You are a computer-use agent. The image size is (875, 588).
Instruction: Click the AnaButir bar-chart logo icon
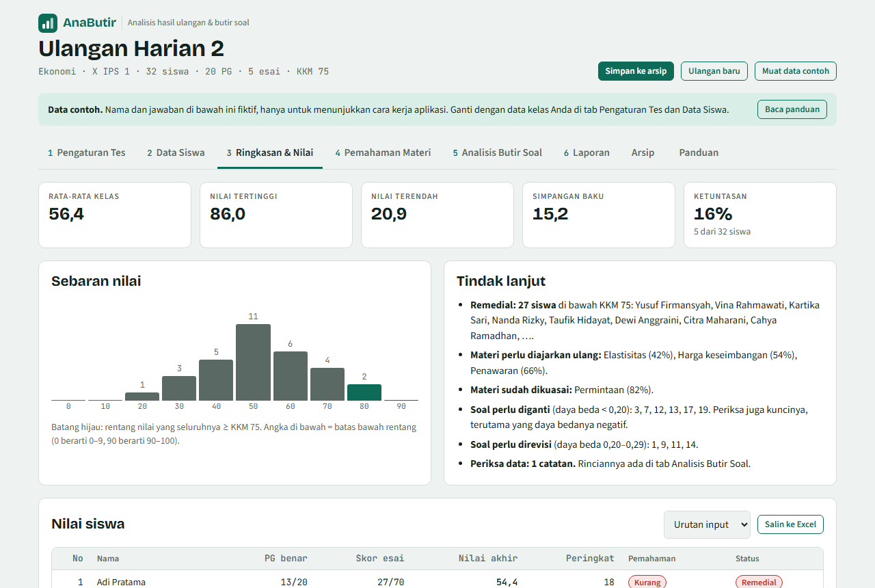tap(48, 23)
